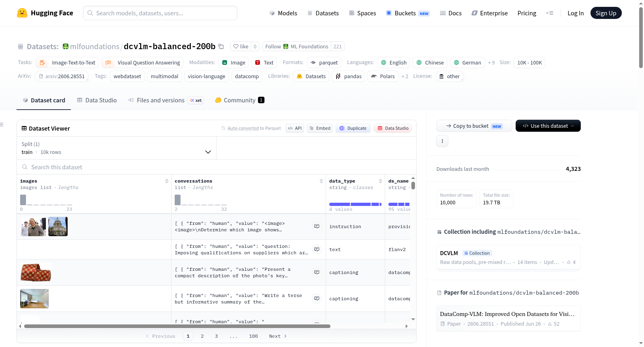Show the 9 additional languages

pyautogui.click(x=491, y=62)
